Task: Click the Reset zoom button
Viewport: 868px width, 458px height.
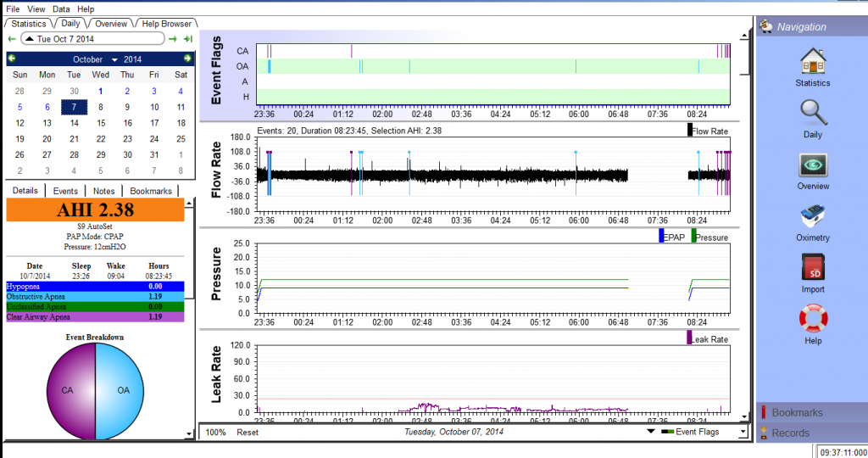Action: pos(248,433)
